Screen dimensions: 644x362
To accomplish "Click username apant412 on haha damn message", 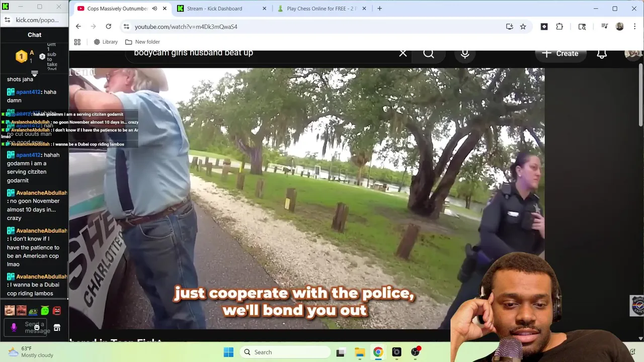I will click(x=29, y=92).
